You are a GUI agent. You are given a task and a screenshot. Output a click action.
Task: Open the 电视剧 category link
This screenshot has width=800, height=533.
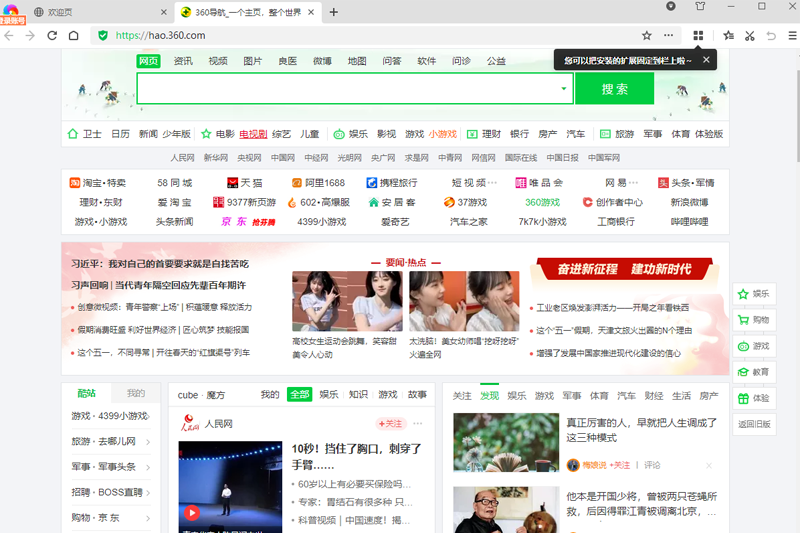pyautogui.click(x=253, y=134)
